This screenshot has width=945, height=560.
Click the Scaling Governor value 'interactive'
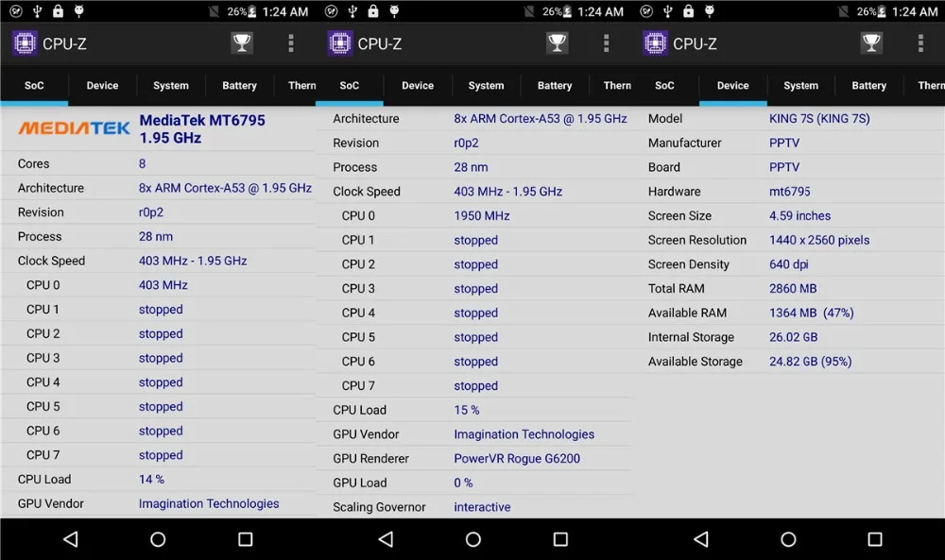click(482, 507)
